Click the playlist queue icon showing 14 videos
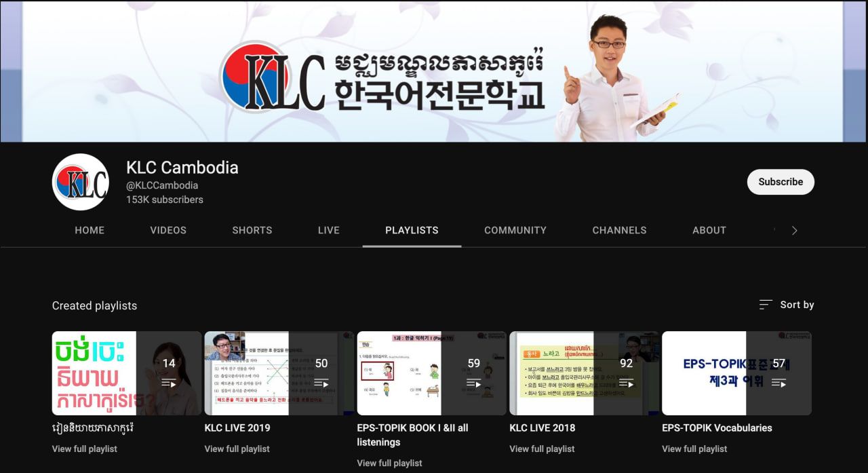868x473 pixels. (x=169, y=383)
